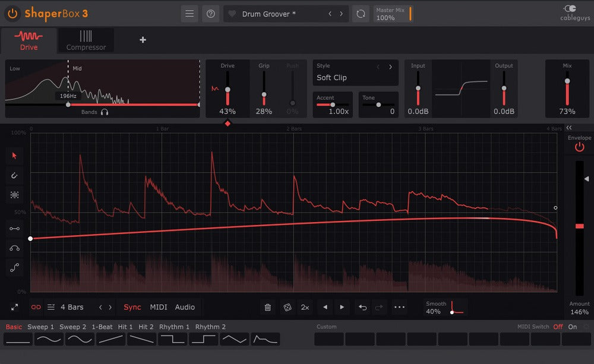Open the hamburger menu at top
The height and width of the screenshot is (364, 594).
pos(189,14)
